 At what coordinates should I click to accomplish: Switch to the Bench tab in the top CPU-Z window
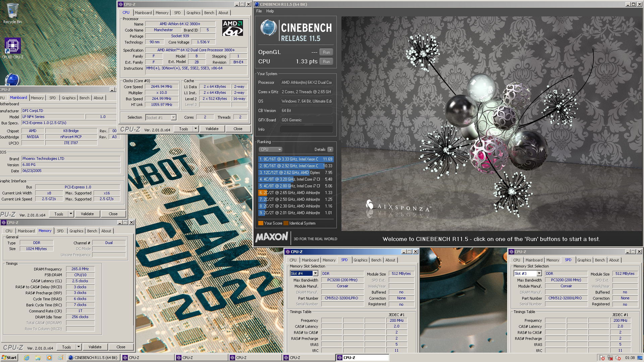click(x=209, y=13)
